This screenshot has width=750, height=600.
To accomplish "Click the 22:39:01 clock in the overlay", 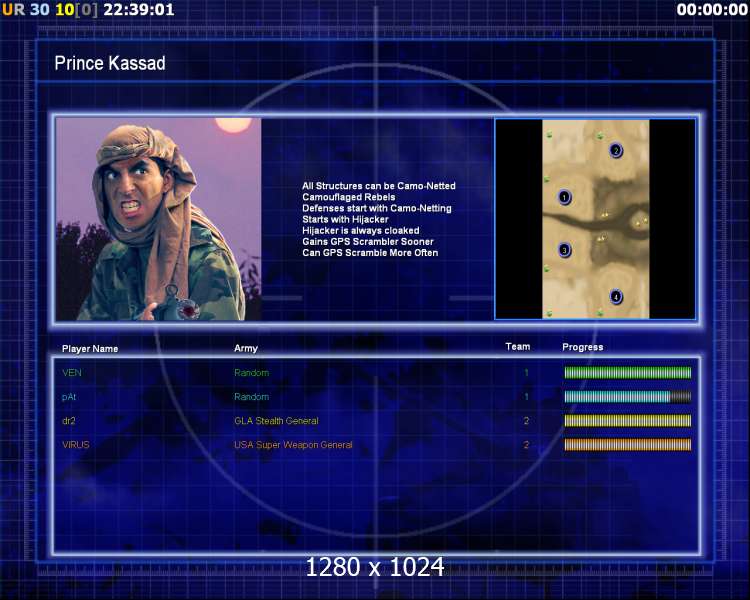I will click(x=139, y=10).
